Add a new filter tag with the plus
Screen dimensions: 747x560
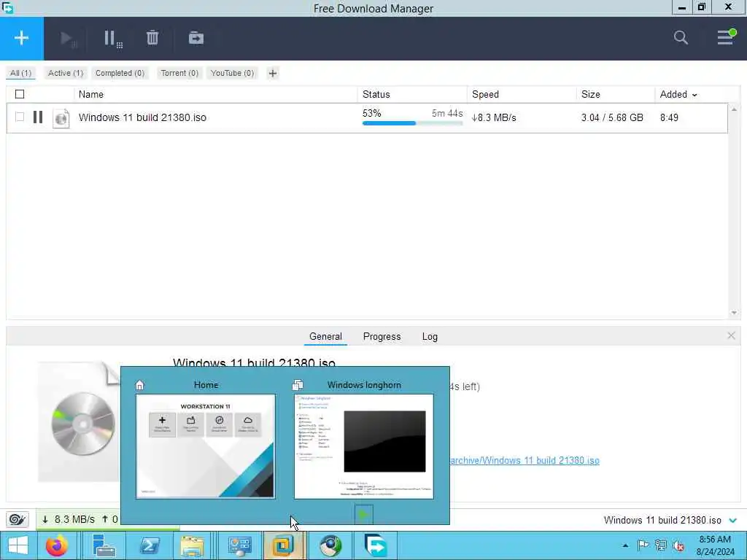(273, 74)
